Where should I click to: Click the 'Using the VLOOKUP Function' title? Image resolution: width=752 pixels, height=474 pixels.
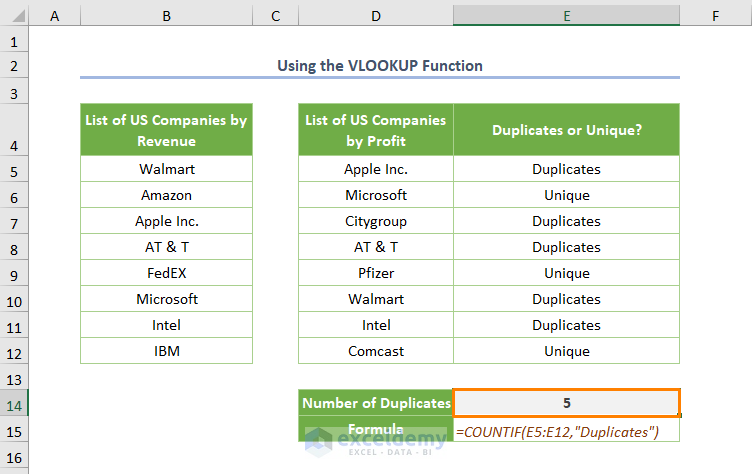coord(380,66)
